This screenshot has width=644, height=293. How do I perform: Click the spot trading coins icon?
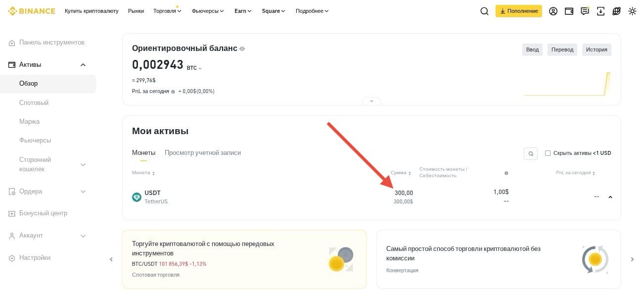coord(341,259)
